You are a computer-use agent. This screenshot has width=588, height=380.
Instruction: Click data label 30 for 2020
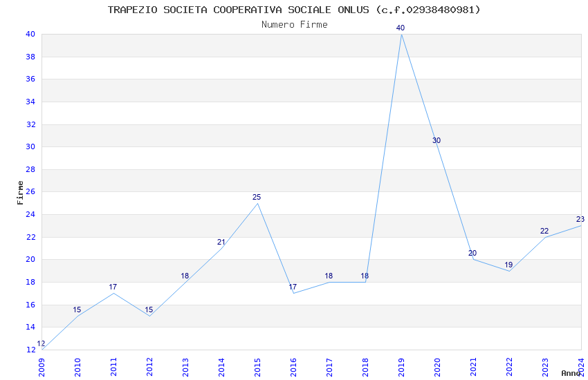[436, 140]
